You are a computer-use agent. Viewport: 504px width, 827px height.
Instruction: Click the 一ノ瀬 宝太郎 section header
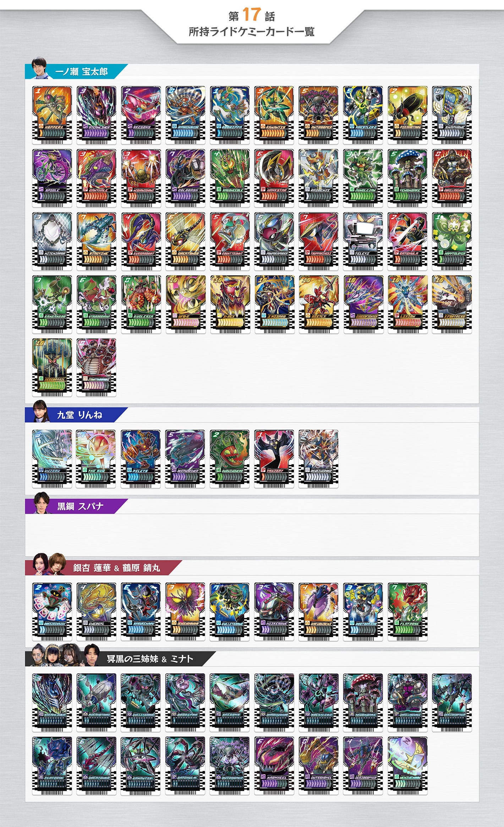76,71
